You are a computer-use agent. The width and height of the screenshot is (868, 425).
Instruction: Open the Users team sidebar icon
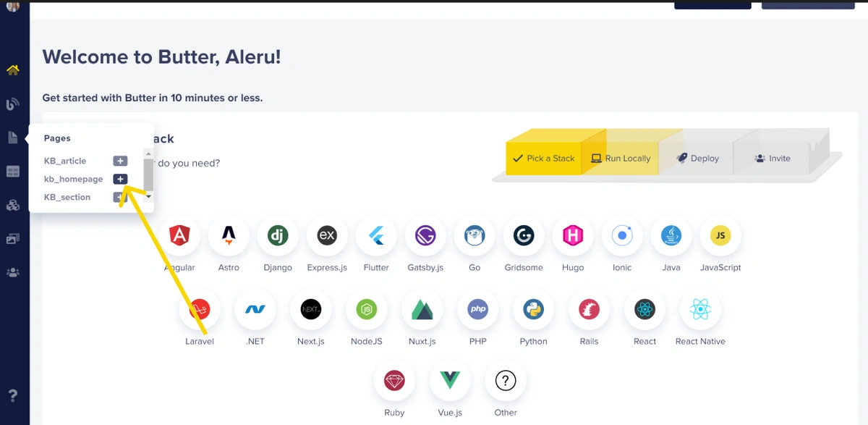[12, 272]
